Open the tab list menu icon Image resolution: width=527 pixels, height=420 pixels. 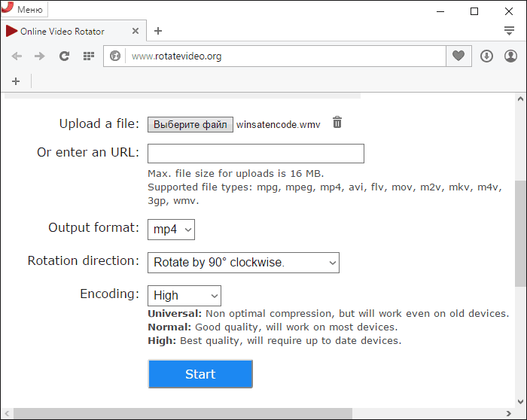coord(509,31)
